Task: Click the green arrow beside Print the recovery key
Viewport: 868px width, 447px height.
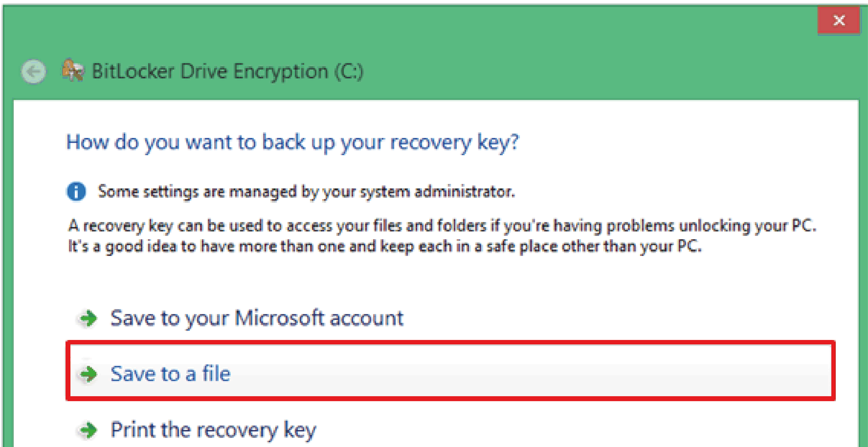Action: click(x=88, y=430)
